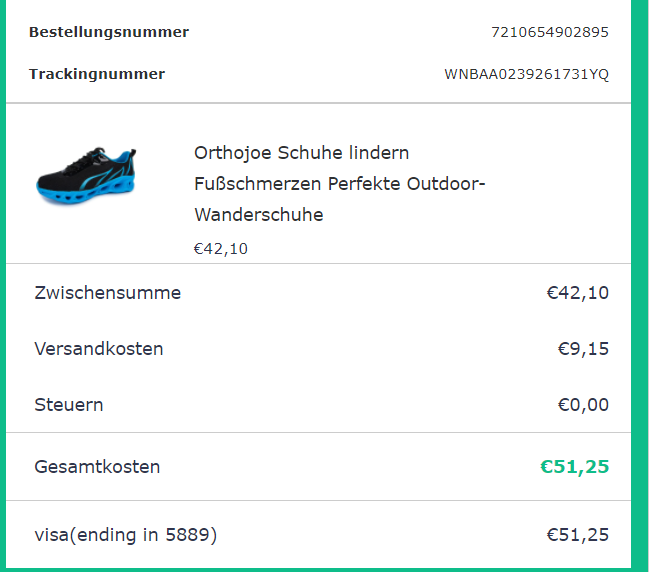
Task: Click the Zwischensumme amount €42,10
Action: click(x=577, y=293)
